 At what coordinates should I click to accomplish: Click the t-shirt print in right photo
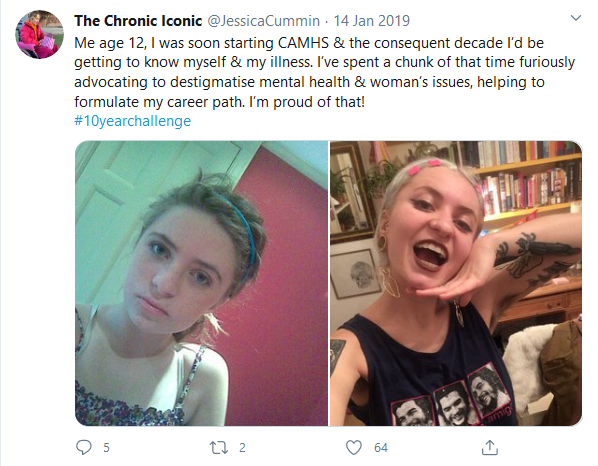coord(453,399)
